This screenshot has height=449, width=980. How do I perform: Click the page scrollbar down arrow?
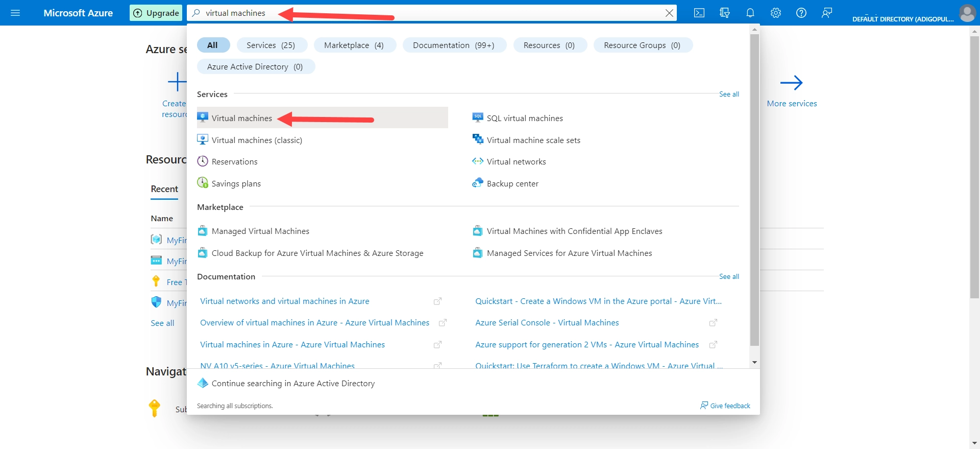(975, 443)
